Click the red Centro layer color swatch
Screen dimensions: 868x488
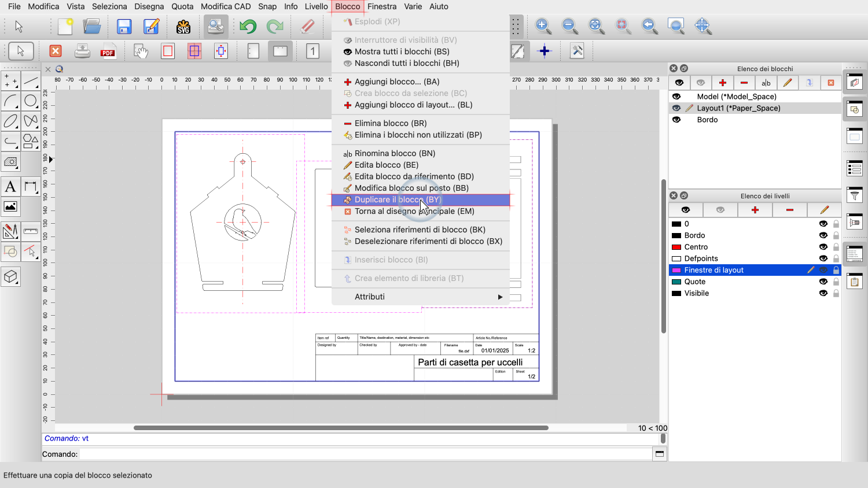[x=676, y=247]
